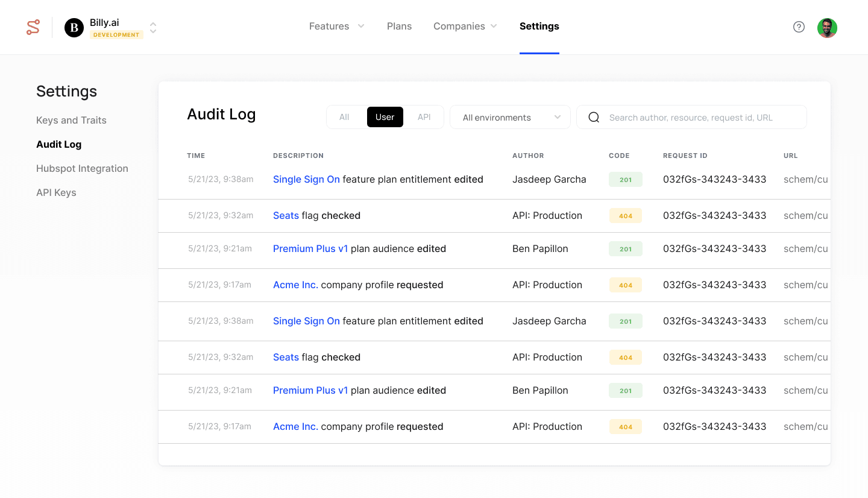Open the Settings tab
Viewport: 868px width, 498px height.
coord(539,27)
